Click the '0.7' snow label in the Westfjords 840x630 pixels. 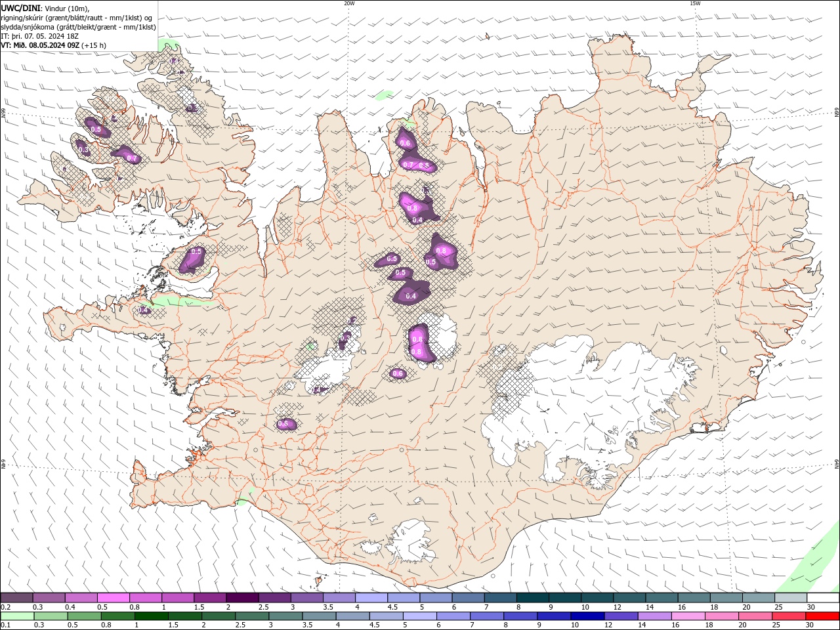click(x=132, y=158)
